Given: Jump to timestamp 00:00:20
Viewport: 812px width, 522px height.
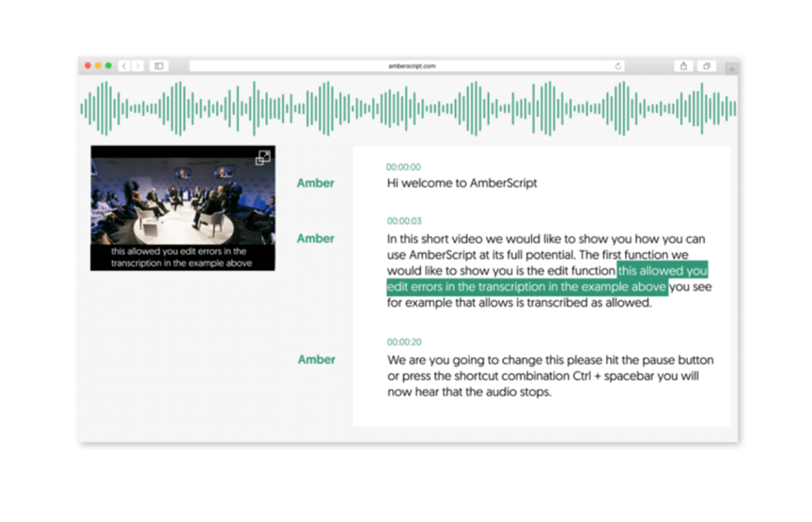Looking at the screenshot, I should tap(404, 342).
